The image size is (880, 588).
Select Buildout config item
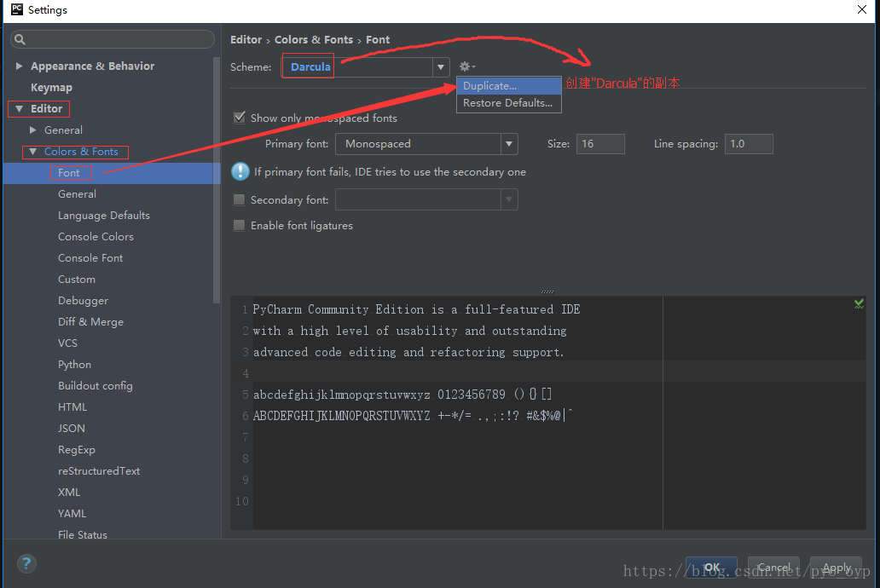click(x=96, y=386)
